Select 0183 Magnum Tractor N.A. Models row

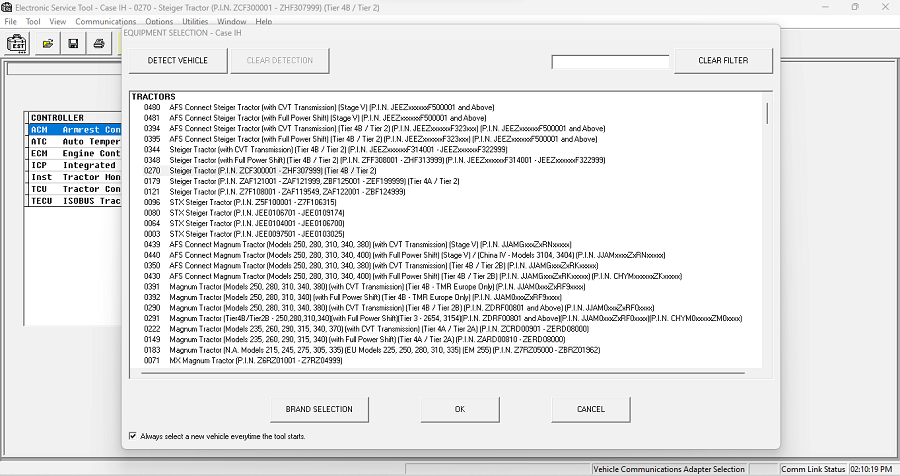click(x=371, y=350)
